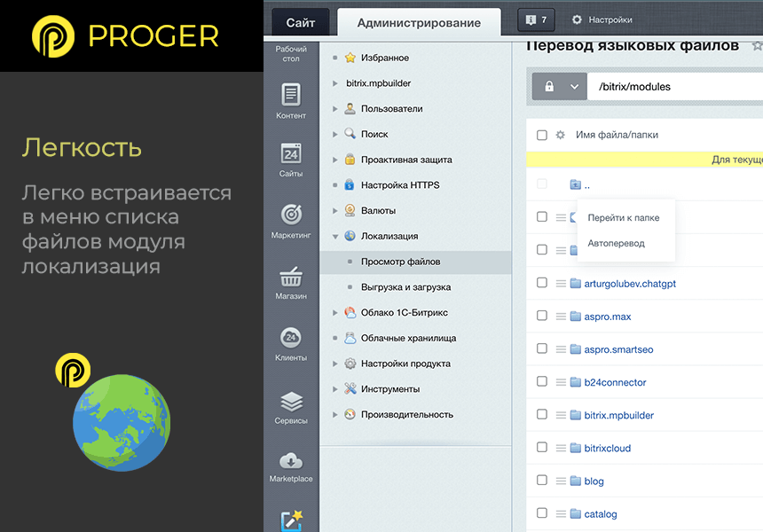Open the Настройки link in top bar

[602, 20]
